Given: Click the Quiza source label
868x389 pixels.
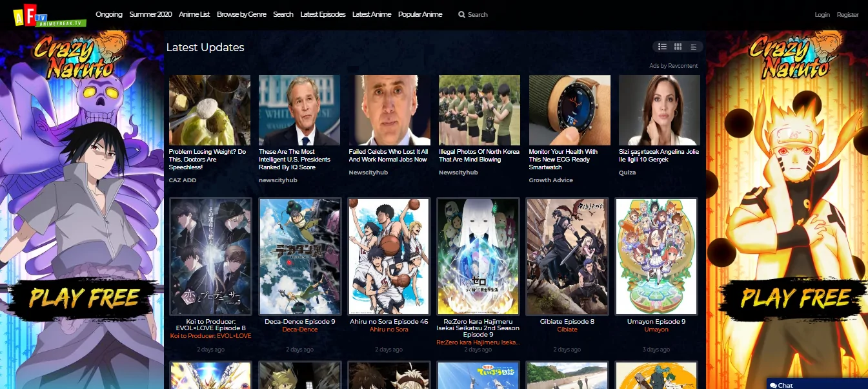Looking at the screenshot, I should pos(627,173).
